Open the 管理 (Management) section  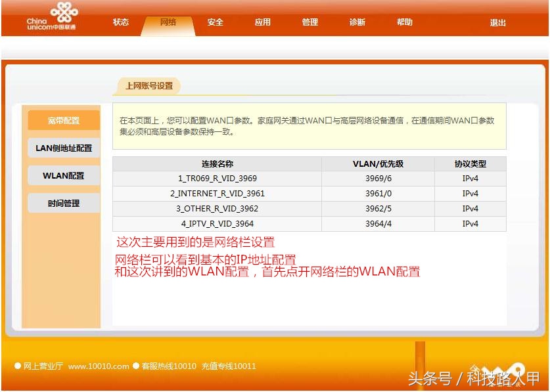[x=309, y=22]
